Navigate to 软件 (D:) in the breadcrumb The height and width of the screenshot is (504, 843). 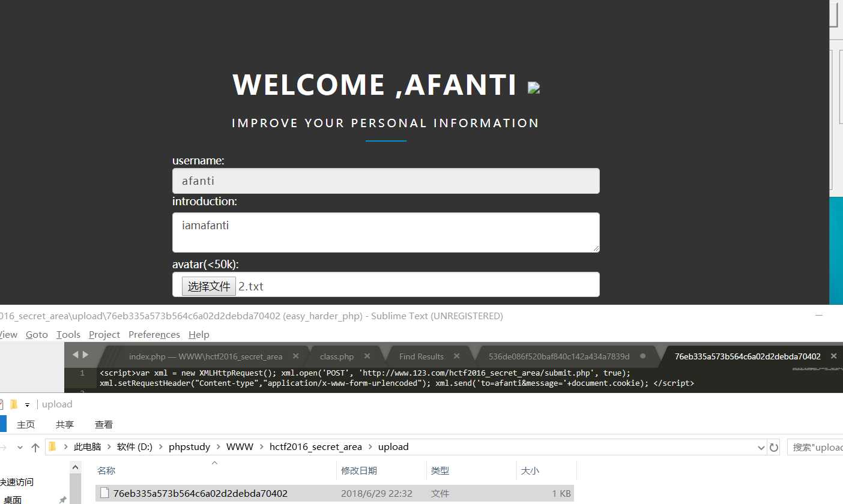135,447
